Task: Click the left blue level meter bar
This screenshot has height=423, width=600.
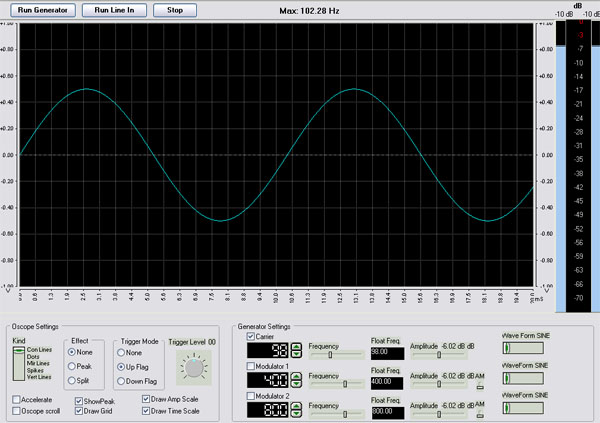Action: point(561,179)
